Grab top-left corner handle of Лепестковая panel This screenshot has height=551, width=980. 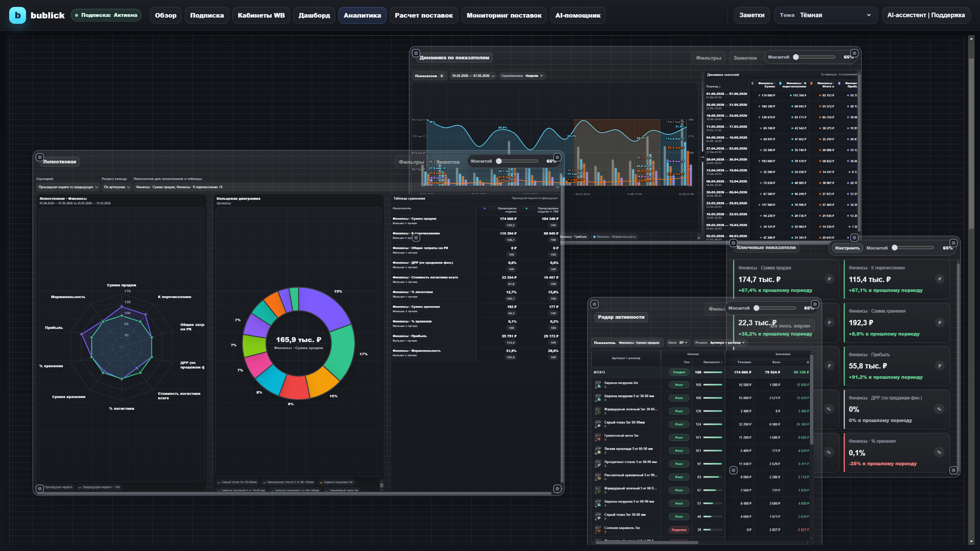(x=39, y=157)
